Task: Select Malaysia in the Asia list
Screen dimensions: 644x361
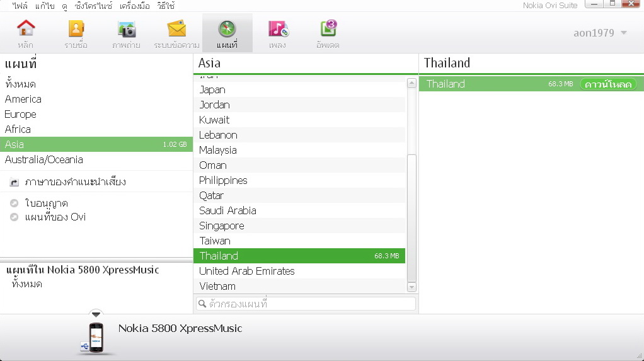Action: click(x=299, y=151)
